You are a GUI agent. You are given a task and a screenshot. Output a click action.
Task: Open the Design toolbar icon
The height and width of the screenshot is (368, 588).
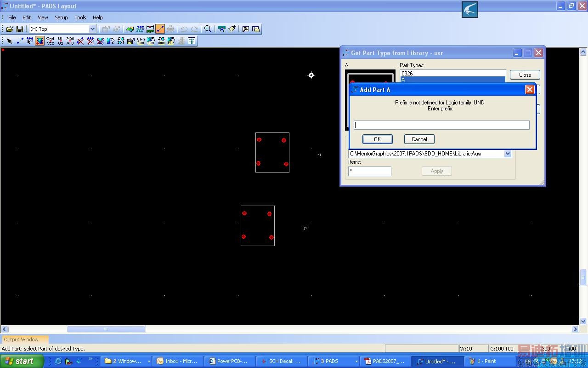point(140,29)
